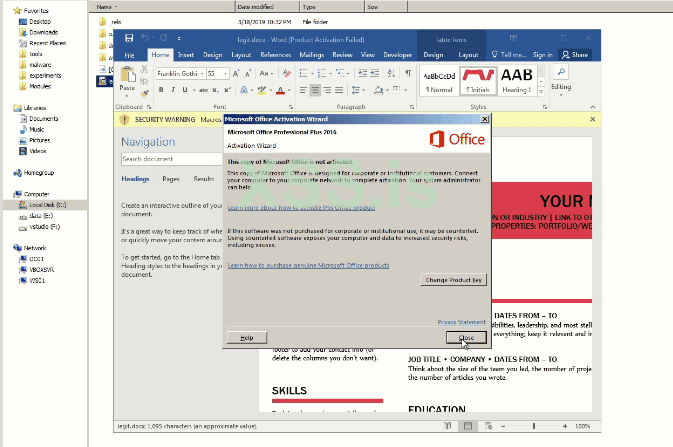Activate the Format Painter brush
The height and width of the screenshot is (447, 673).
[x=144, y=93]
